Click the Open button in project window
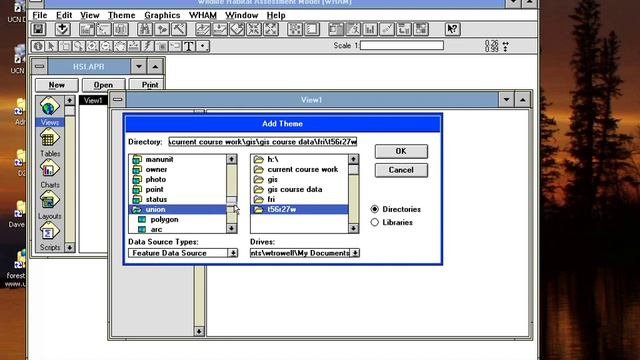 pos(103,85)
